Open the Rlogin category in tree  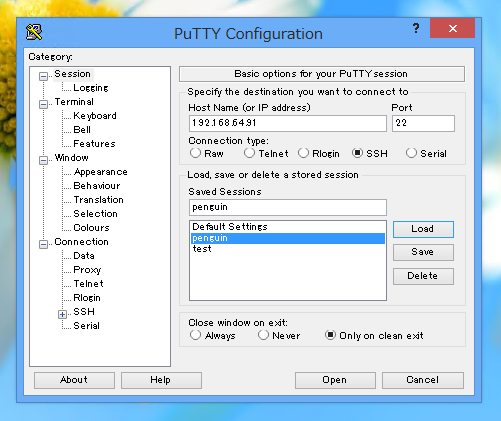click(x=87, y=298)
